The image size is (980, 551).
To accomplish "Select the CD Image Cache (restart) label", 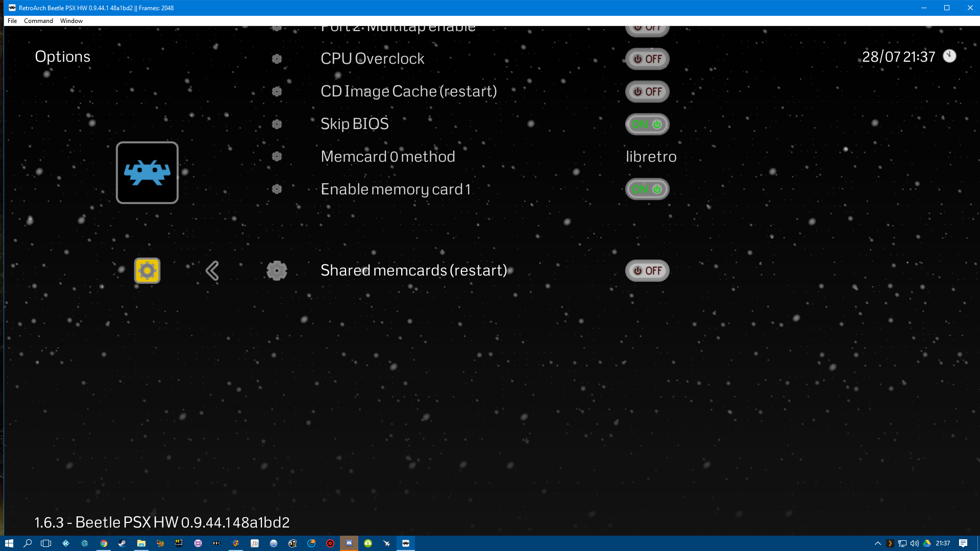I will pos(409,91).
